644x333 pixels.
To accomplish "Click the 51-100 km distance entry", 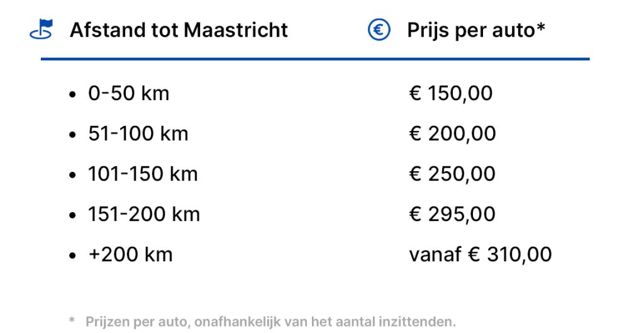I will [138, 134].
